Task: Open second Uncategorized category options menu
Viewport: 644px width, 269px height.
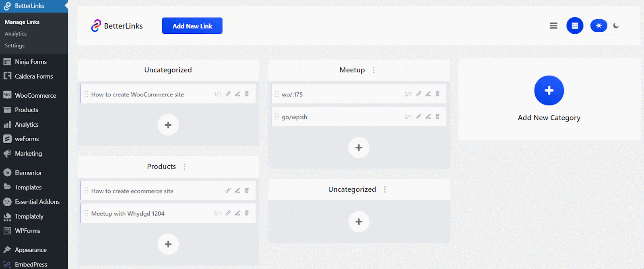Action: tap(385, 189)
